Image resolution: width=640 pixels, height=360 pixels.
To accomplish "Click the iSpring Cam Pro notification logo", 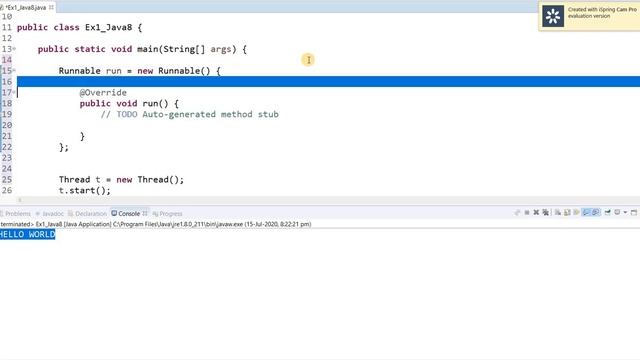I will 553,16.
